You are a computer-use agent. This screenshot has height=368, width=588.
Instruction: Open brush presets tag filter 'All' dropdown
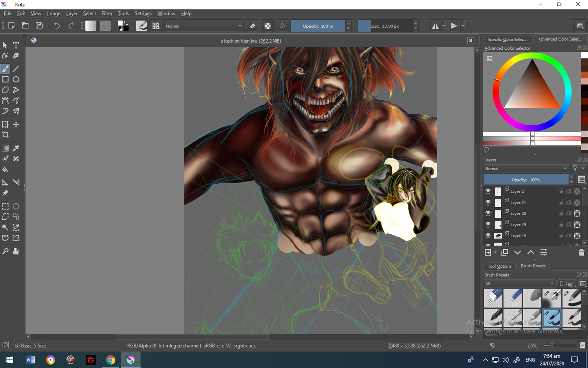click(519, 284)
